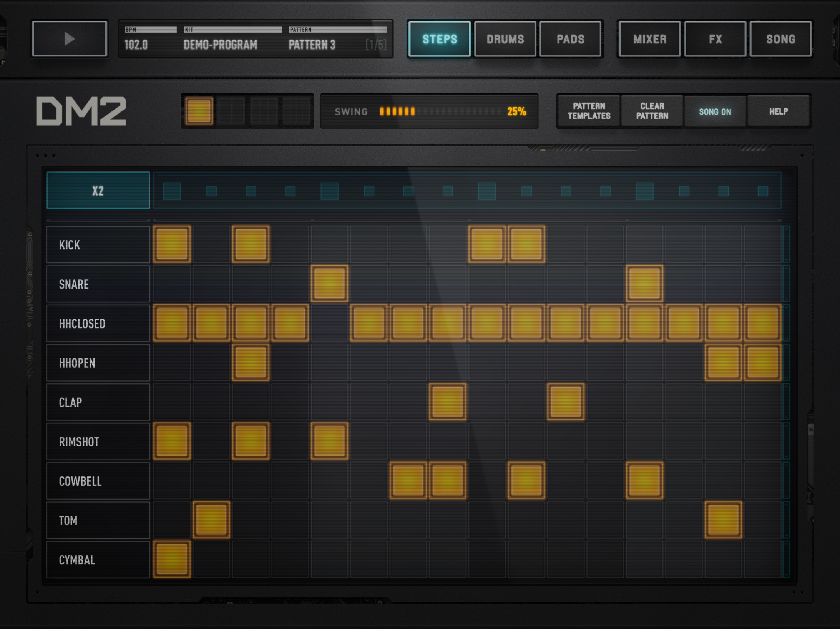Toggle the SONG ON button

point(715,111)
